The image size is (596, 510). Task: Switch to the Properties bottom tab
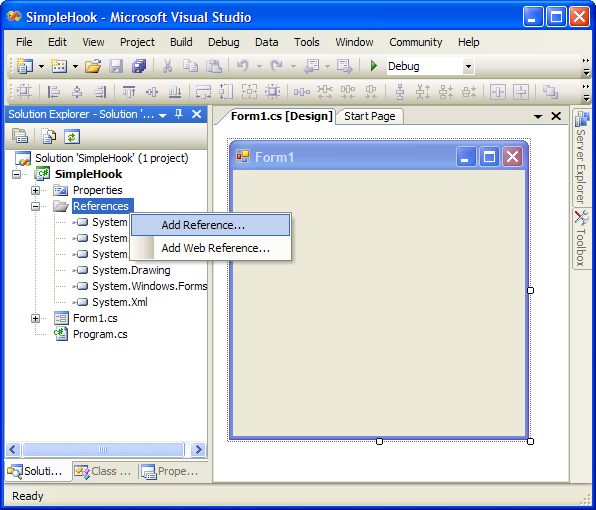point(170,471)
